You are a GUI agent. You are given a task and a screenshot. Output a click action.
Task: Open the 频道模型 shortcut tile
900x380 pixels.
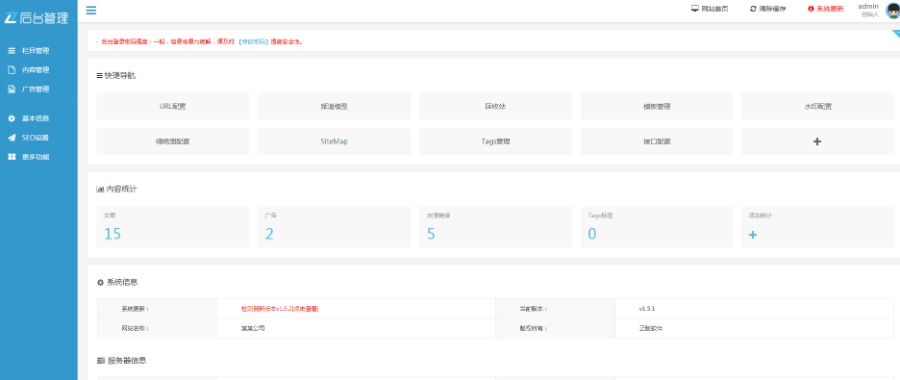(334, 107)
